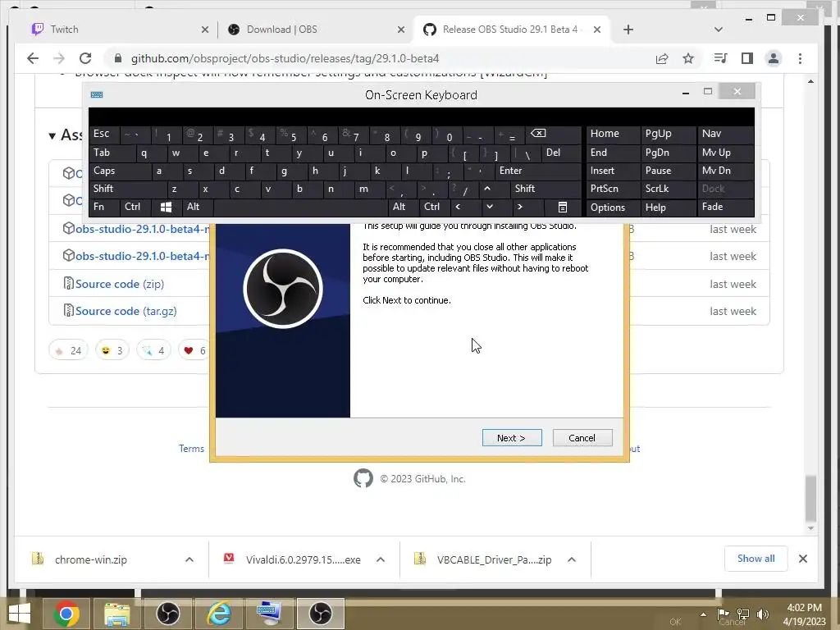
Task: Click the Enter key on On-Screen Keyboard
Action: (538, 171)
